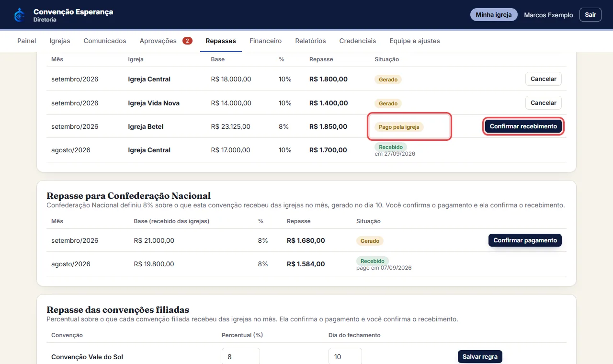Click Recebido badge dated 27/09/2026
This screenshot has width=613, height=364.
pos(391,147)
